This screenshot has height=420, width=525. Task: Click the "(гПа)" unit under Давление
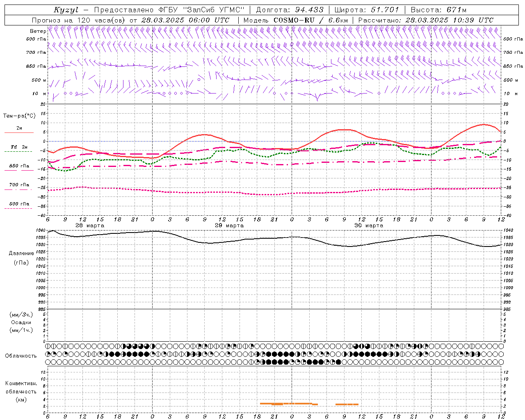coord(21,262)
